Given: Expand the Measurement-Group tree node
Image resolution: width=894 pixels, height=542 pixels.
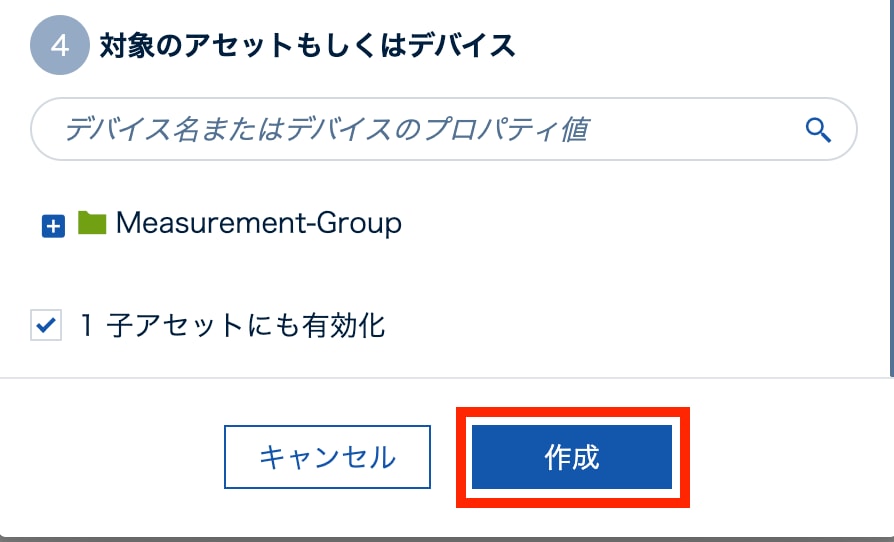Looking at the screenshot, I should click(x=53, y=226).
